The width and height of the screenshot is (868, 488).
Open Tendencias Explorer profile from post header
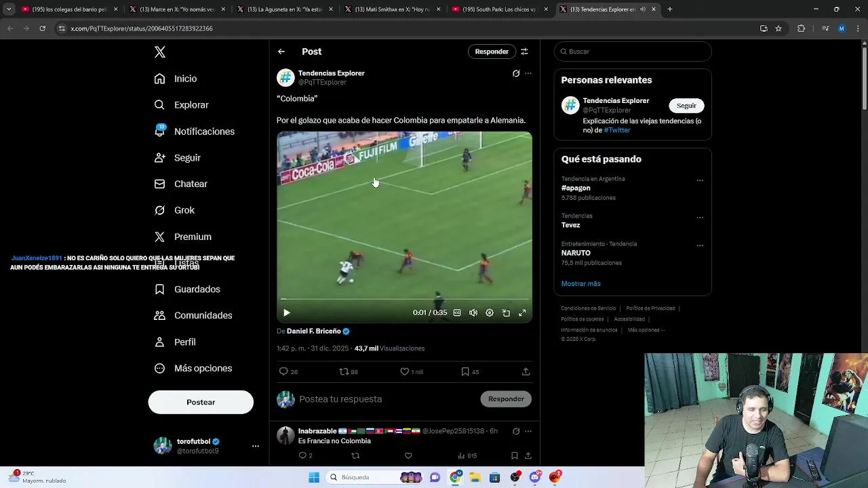(331, 73)
